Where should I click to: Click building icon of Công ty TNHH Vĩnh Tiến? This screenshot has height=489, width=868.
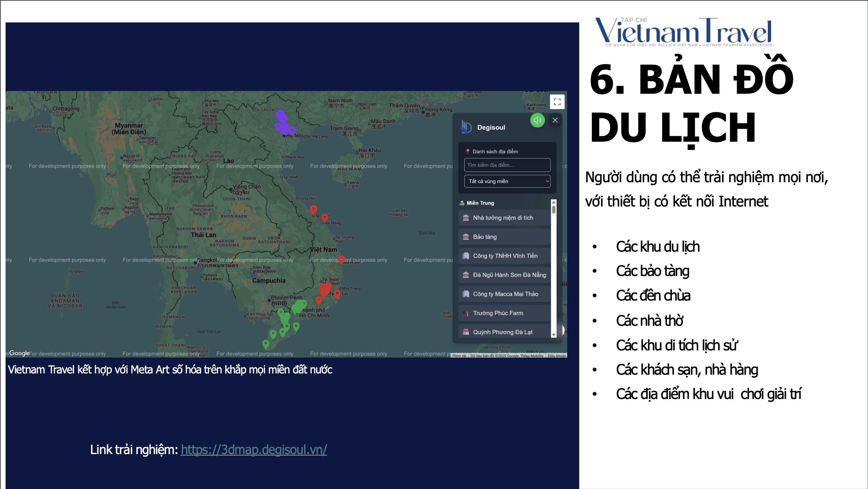pyautogui.click(x=466, y=256)
